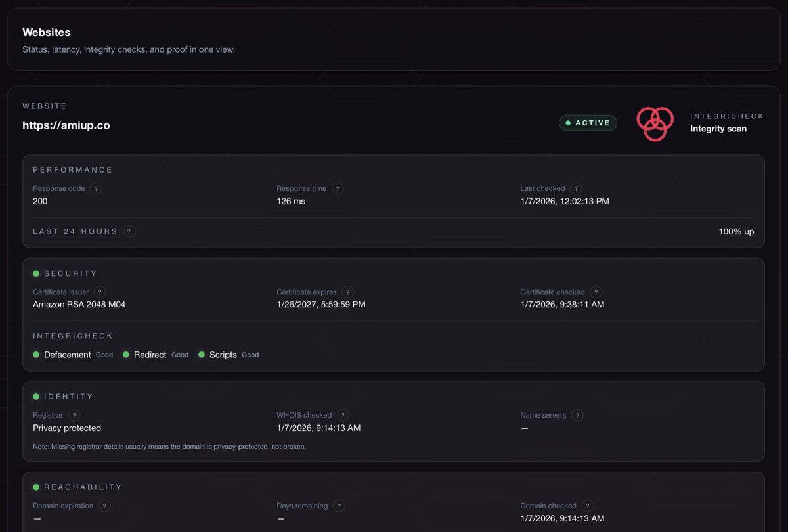
Task: Open the Response time help tooltip
Action: [x=338, y=188]
